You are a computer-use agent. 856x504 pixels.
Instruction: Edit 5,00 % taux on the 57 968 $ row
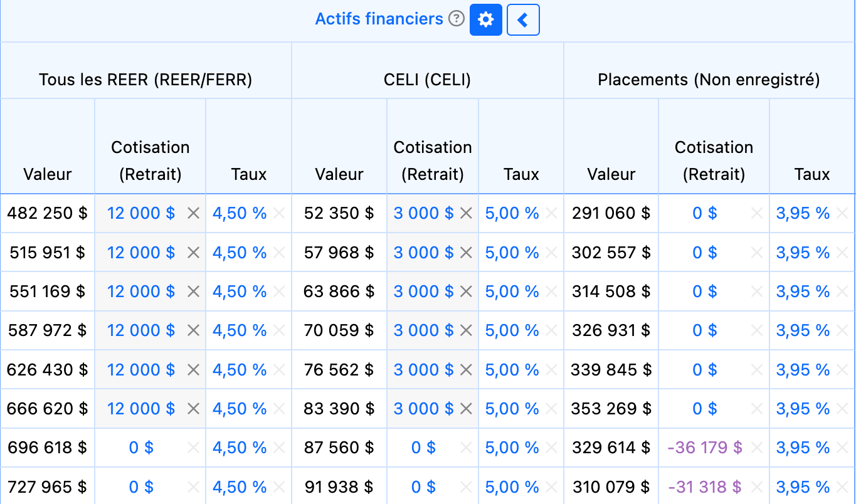(x=512, y=253)
